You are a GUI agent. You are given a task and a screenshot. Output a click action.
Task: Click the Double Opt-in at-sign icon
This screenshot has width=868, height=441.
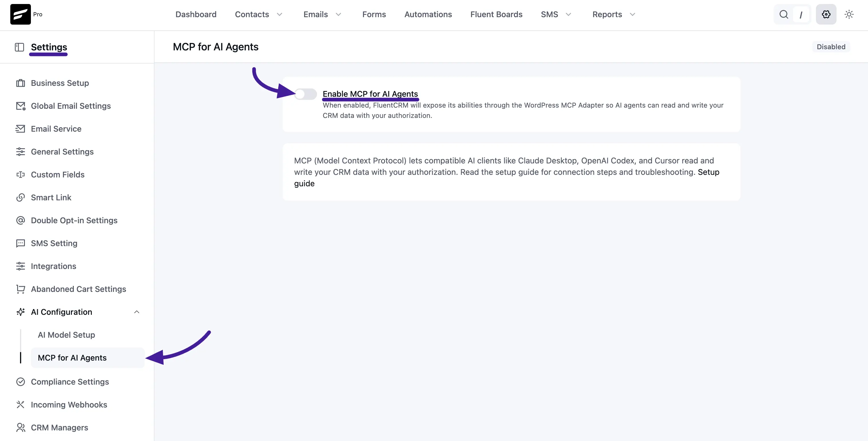coord(21,220)
